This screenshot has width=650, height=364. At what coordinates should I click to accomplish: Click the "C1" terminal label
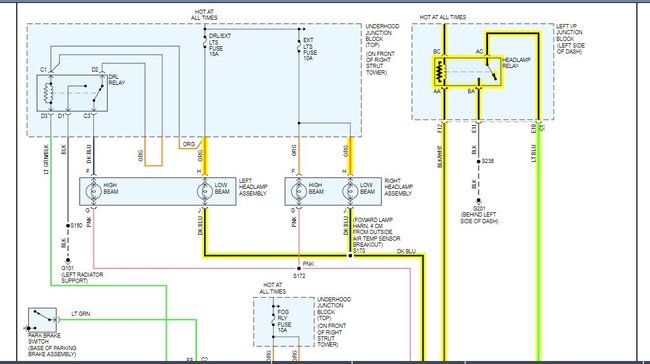[44, 70]
